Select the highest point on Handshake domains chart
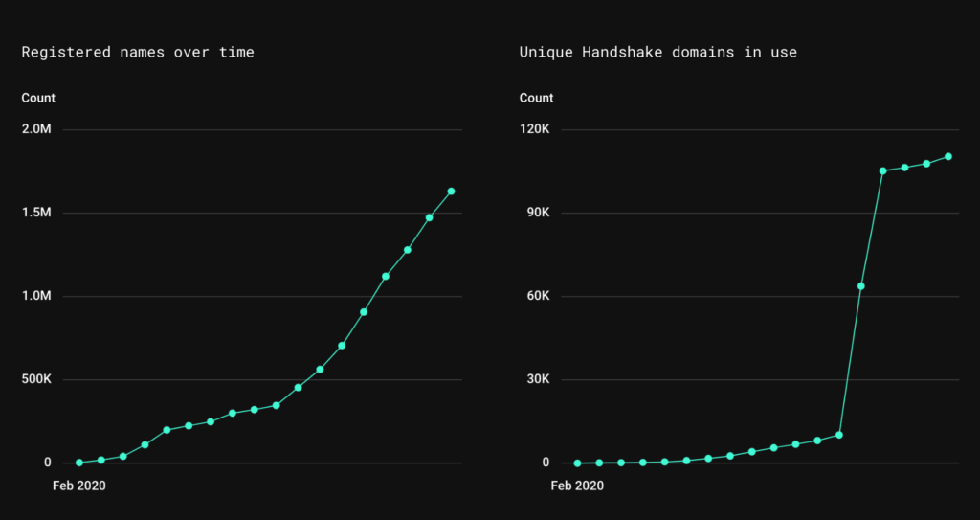This screenshot has width=980, height=520. (x=948, y=156)
